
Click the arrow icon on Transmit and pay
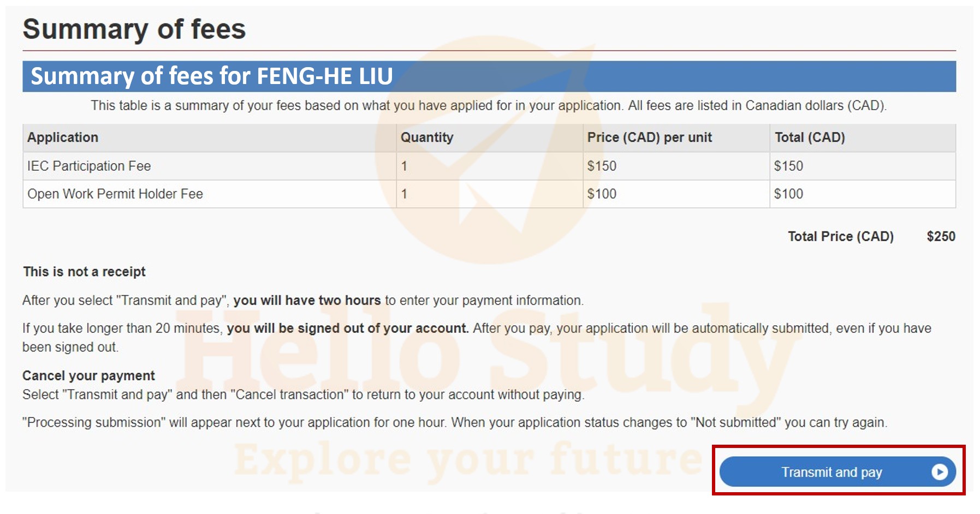point(940,471)
